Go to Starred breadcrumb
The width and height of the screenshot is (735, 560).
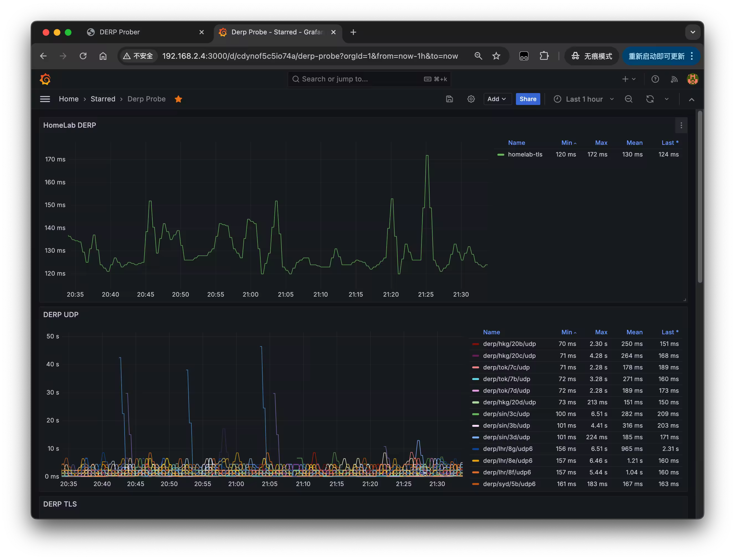click(x=103, y=99)
